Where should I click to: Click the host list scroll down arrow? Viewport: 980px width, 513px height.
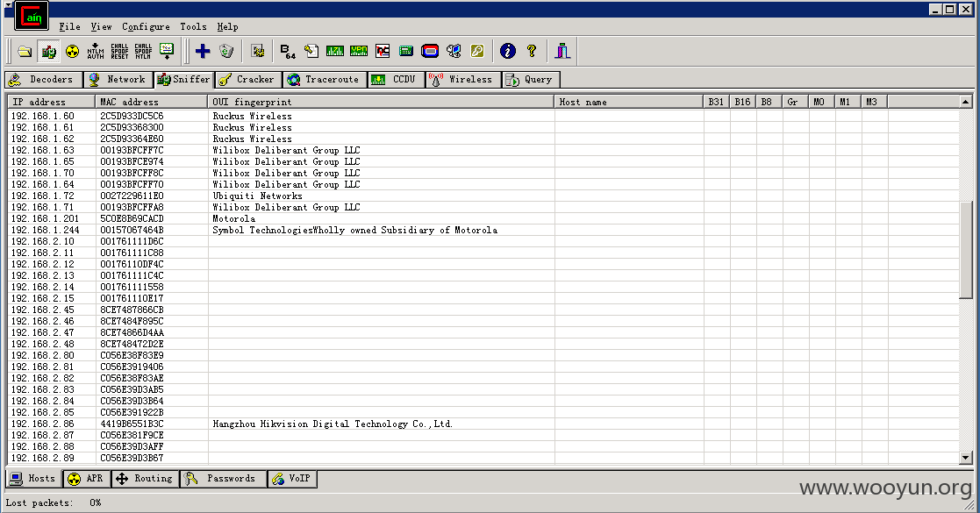tap(965, 458)
